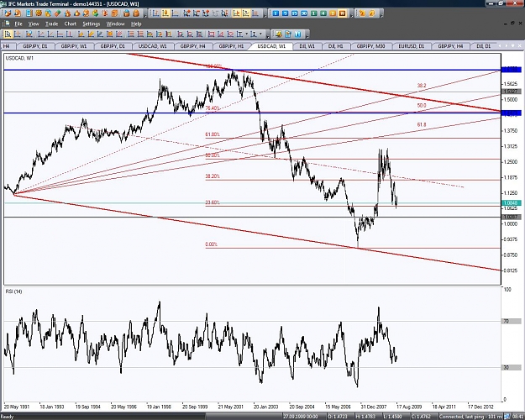Expand overflow arrow after the two orange icons
The width and height of the screenshot is (525, 420).
point(381,14)
